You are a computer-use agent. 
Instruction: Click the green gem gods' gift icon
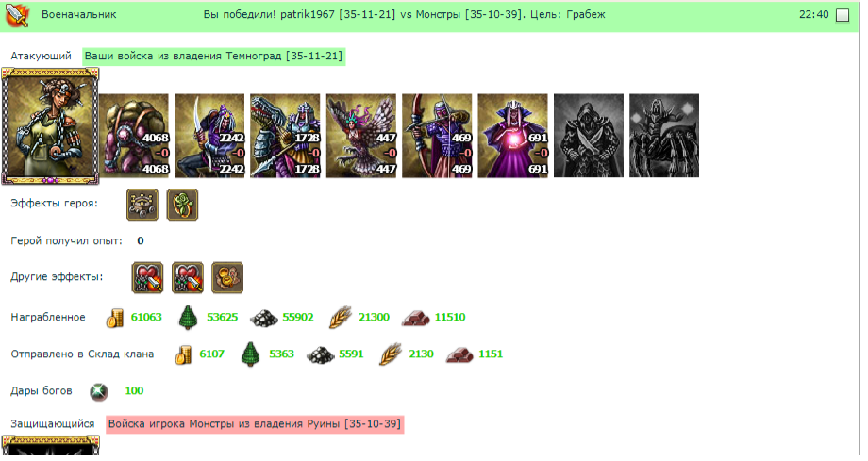click(x=99, y=391)
